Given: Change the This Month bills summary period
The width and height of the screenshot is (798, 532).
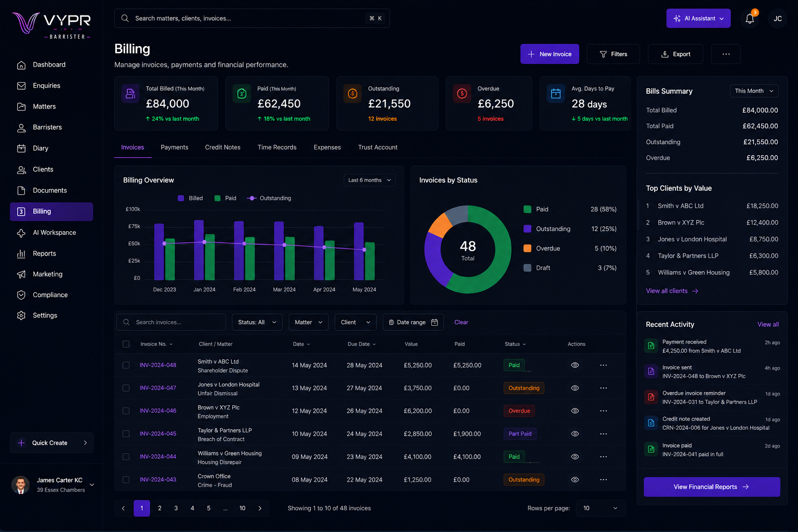Looking at the screenshot, I should point(754,91).
